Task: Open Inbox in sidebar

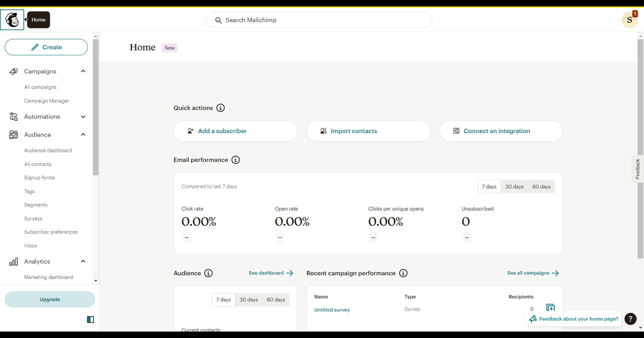Action: click(31, 246)
